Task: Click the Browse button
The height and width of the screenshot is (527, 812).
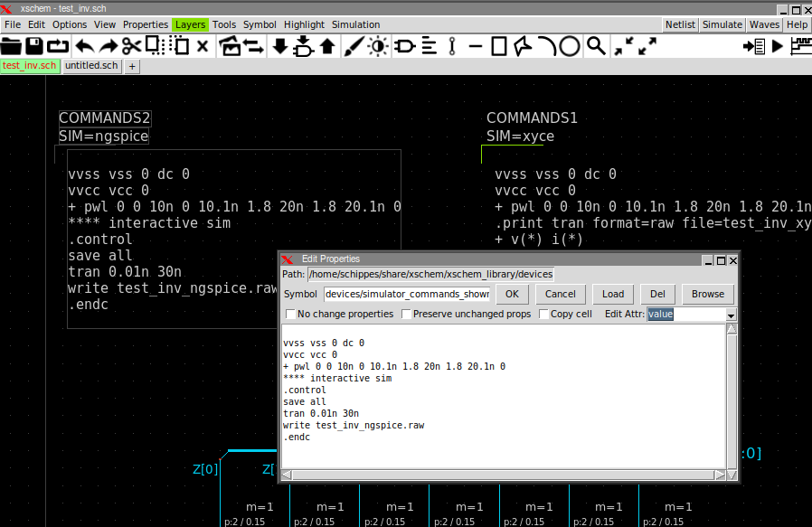Action: click(x=707, y=294)
